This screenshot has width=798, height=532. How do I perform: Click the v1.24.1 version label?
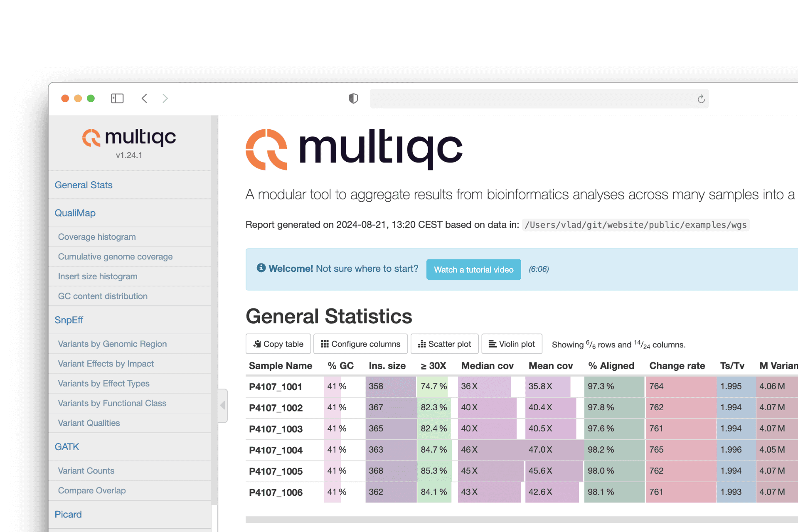pyautogui.click(x=129, y=155)
